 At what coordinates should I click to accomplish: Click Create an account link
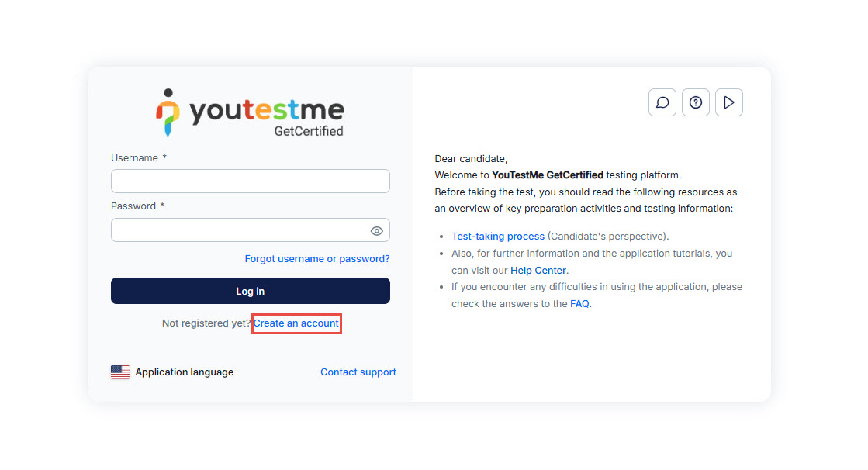[x=296, y=323]
